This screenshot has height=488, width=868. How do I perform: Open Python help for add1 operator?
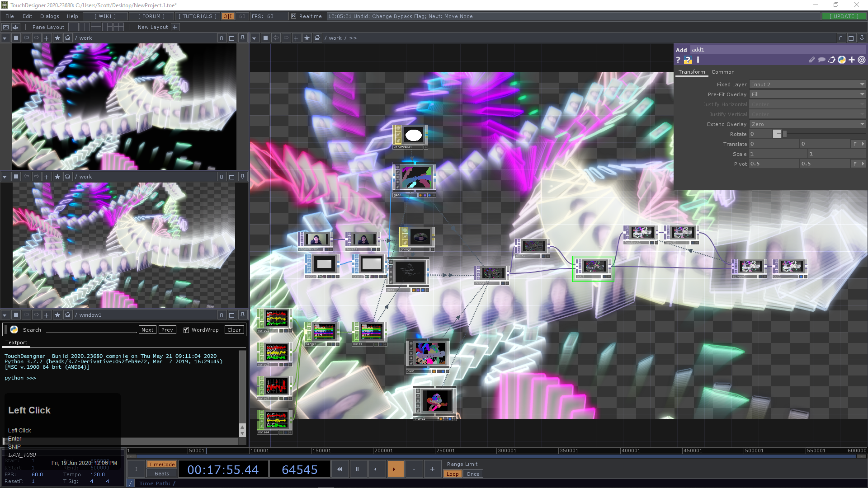point(688,60)
